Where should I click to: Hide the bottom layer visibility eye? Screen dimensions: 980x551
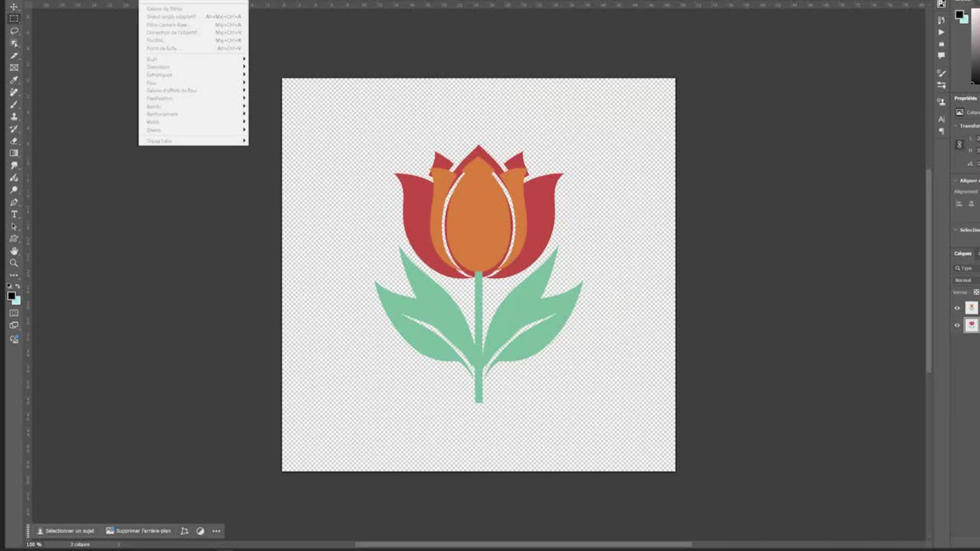[957, 325]
